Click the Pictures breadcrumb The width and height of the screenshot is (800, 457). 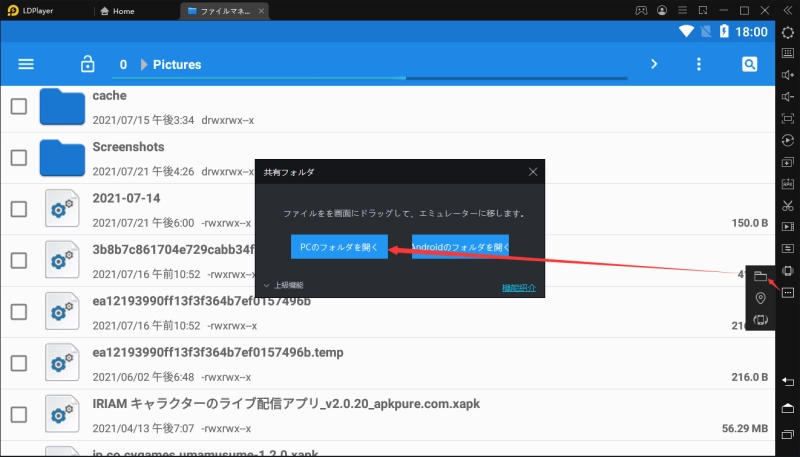177,65
